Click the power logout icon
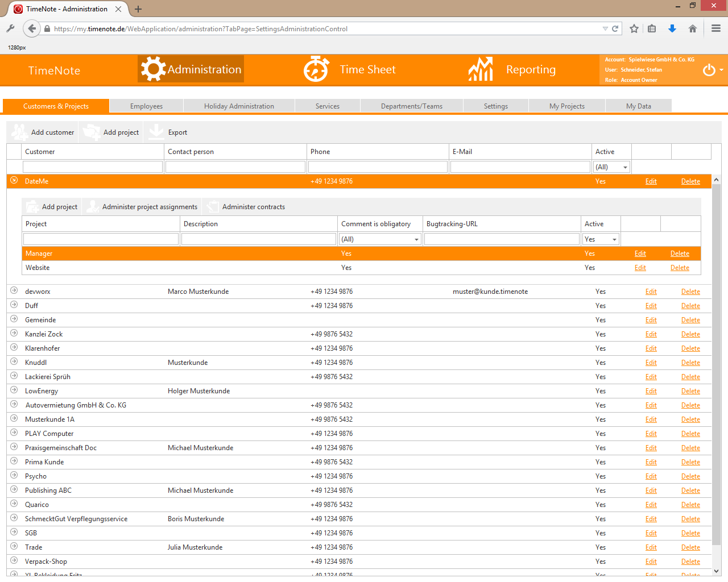Image resolution: width=728 pixels, height=582 pixels. click(x=709, y=70)
